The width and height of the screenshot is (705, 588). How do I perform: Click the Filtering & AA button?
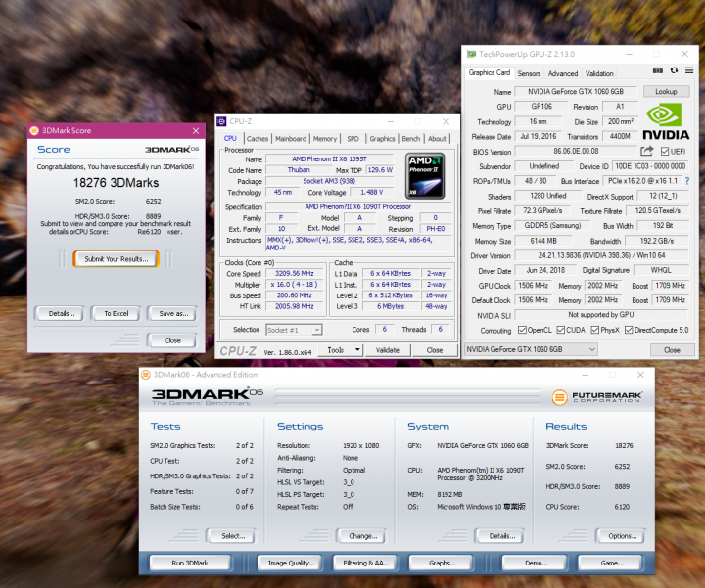click(x=366, y=563)
